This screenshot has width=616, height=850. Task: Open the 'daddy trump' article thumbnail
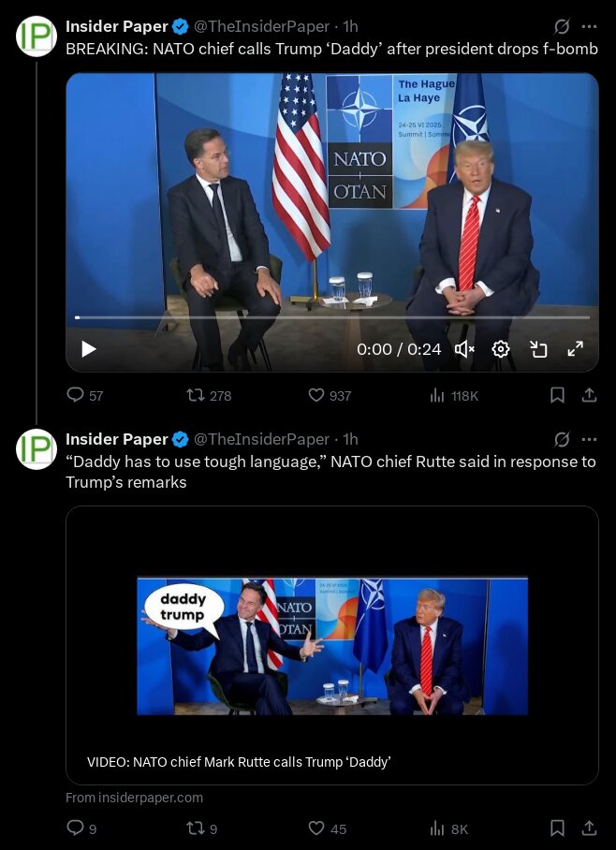click(332, 646)
